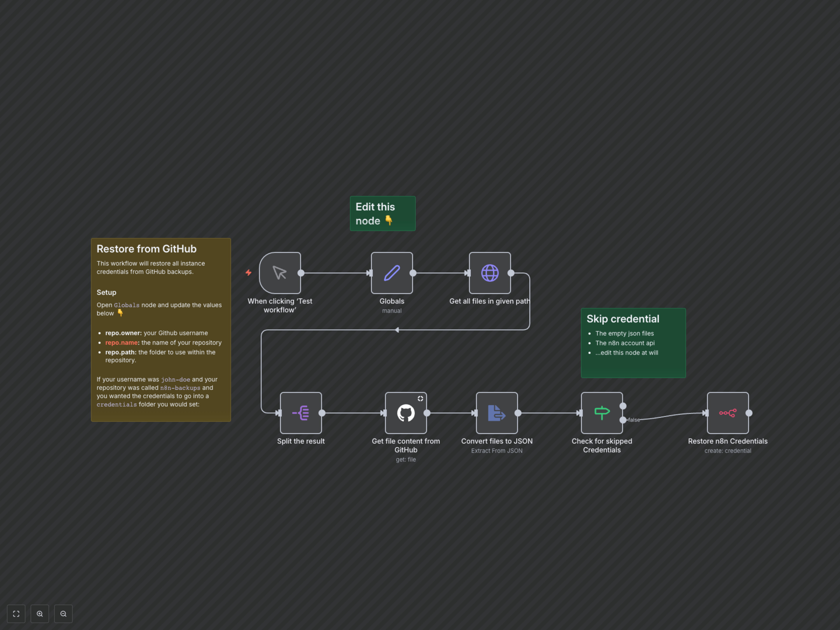Click the settings badge on GitHub node
Screen dimensions: 840x630
[420, 399]
